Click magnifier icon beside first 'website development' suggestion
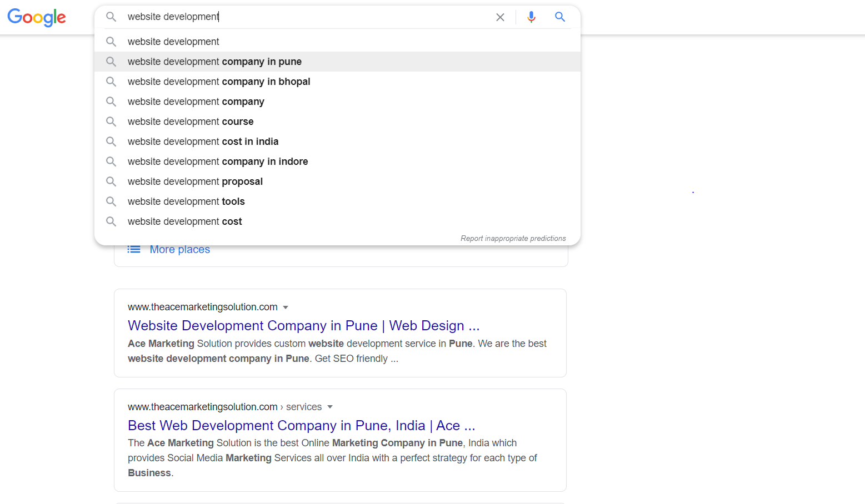Image resolution: width=865 pixels, height=504 pixels. (111, 42)
